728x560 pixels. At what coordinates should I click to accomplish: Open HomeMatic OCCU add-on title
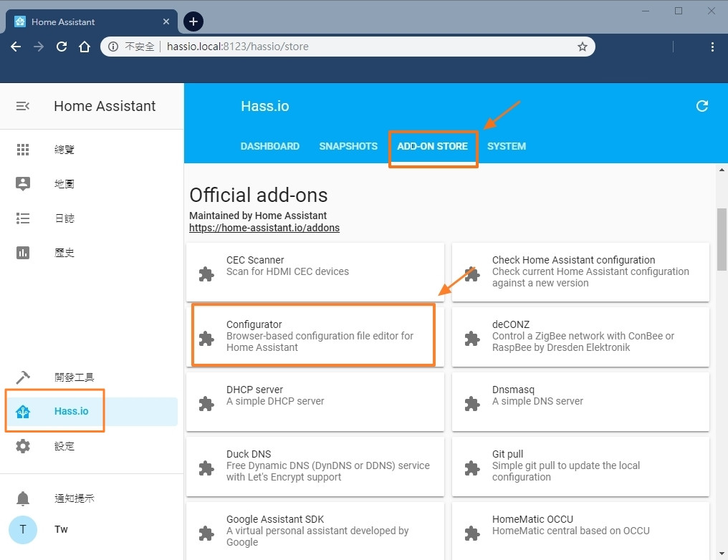(532, 519)
